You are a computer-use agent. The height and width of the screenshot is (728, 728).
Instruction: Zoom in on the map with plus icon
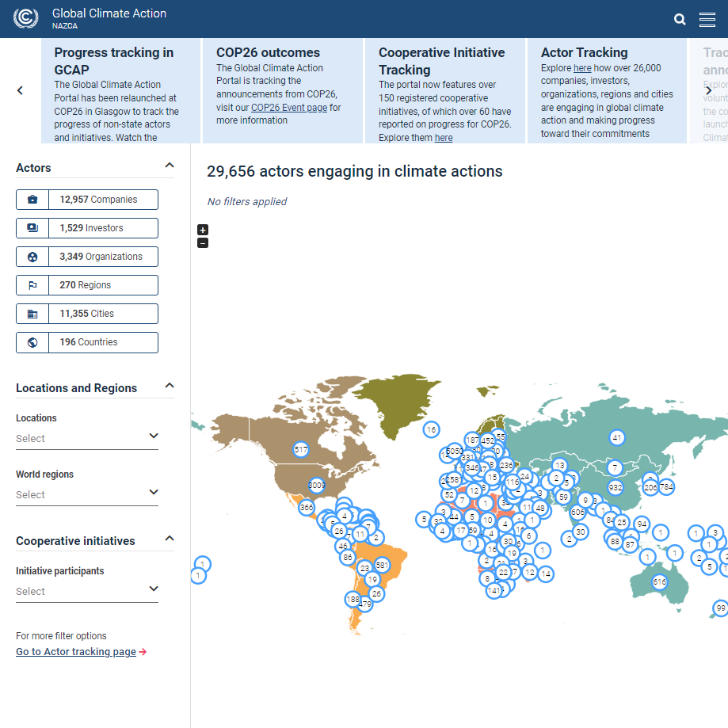pyautogui.click(x=203, y=230)
